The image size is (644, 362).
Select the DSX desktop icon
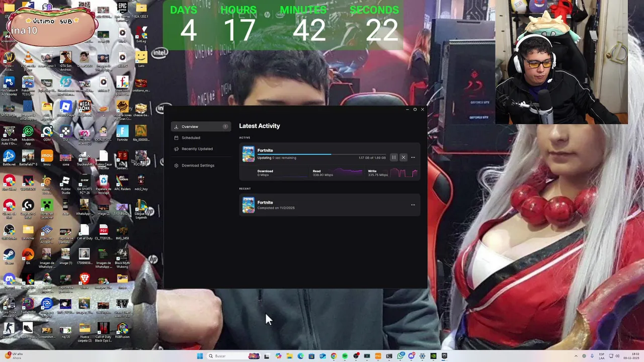(x=66, y=133)
